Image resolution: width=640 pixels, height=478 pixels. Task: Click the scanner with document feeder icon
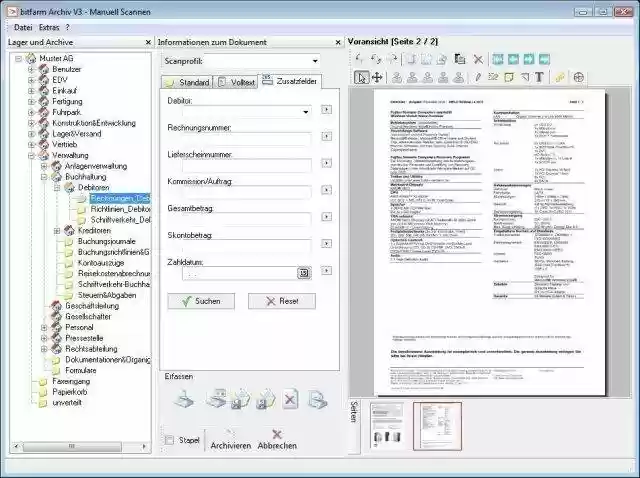tap(216, 399)
